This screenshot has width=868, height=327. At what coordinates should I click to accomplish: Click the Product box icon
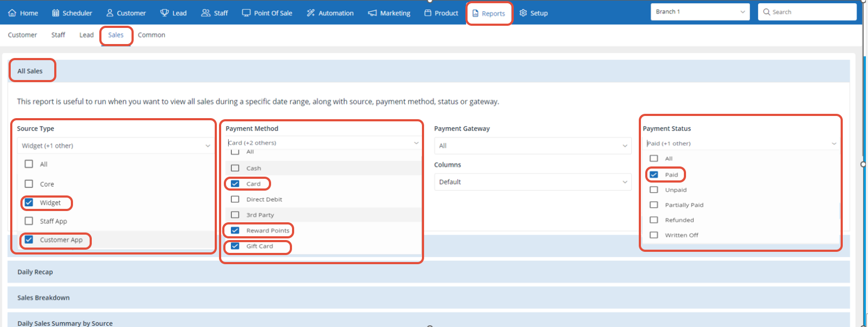pos(428,13)
